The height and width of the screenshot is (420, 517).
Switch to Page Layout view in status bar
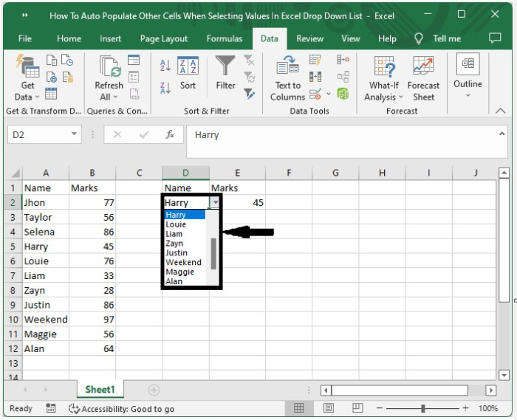point(328,408)
